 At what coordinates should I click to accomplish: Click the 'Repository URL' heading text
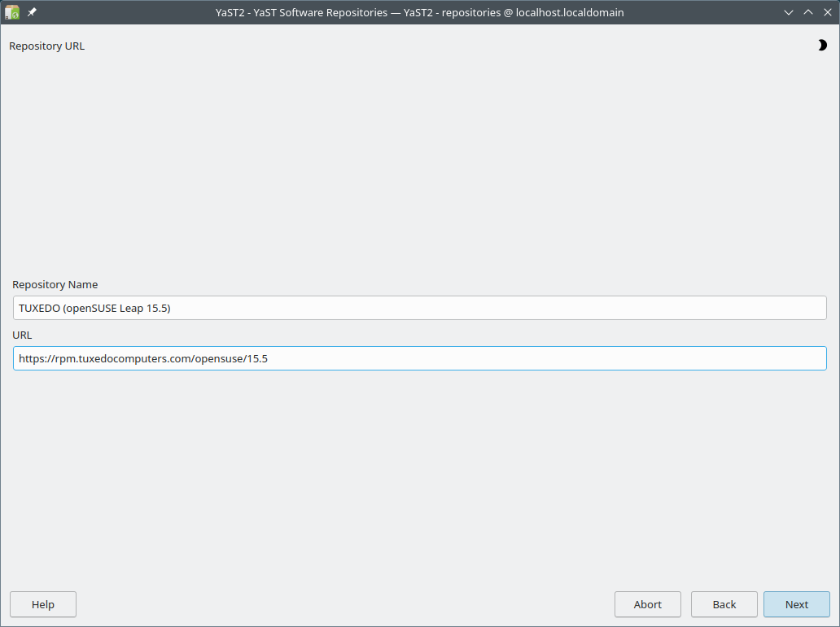[x=47, y=46]
